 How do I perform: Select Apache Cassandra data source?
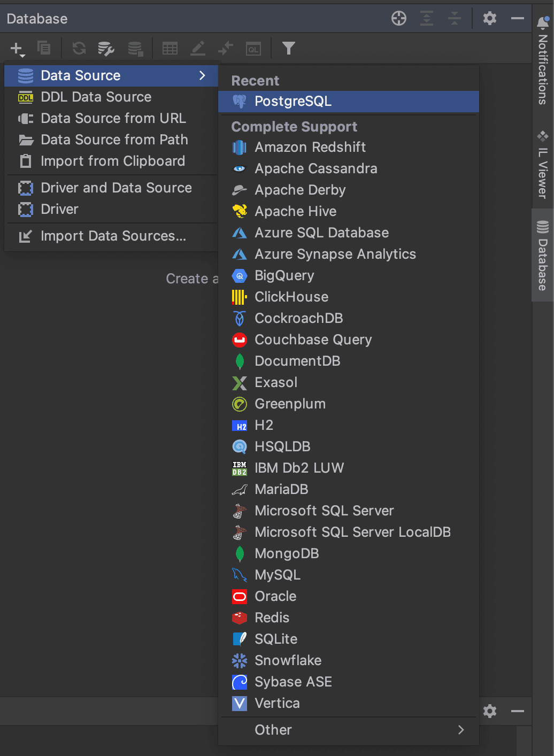coord(349,168)
